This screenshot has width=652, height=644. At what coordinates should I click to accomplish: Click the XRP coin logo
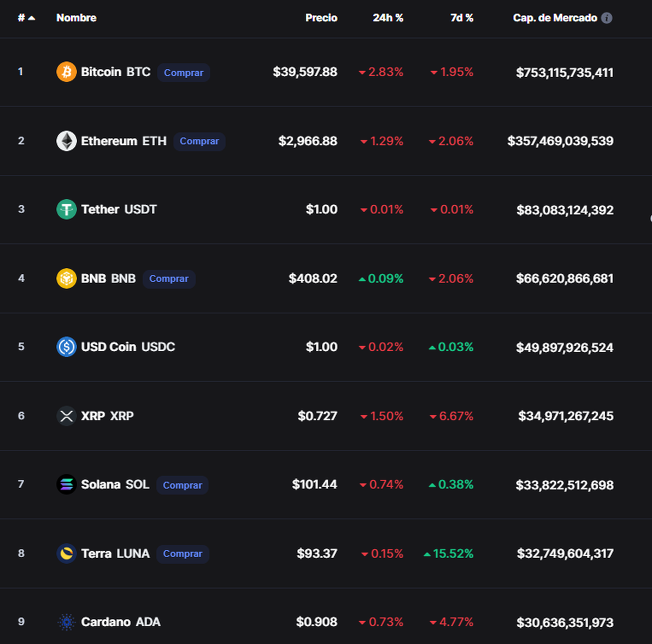click(66, 416)
